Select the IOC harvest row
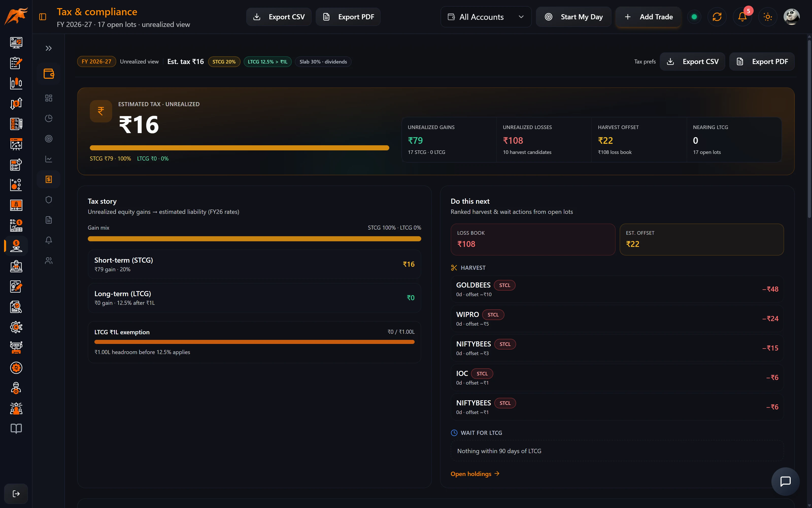 (617, 377)
